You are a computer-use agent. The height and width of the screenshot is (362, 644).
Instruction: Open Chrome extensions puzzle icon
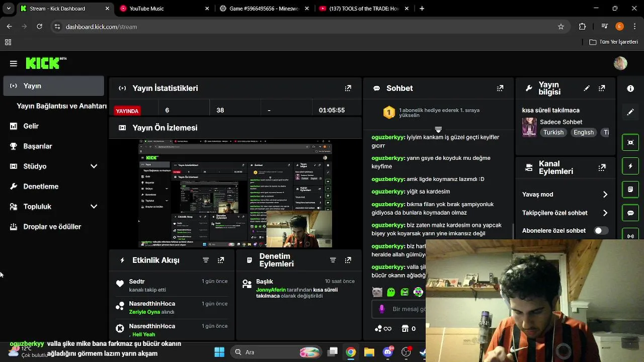click(x=583, y=27)
